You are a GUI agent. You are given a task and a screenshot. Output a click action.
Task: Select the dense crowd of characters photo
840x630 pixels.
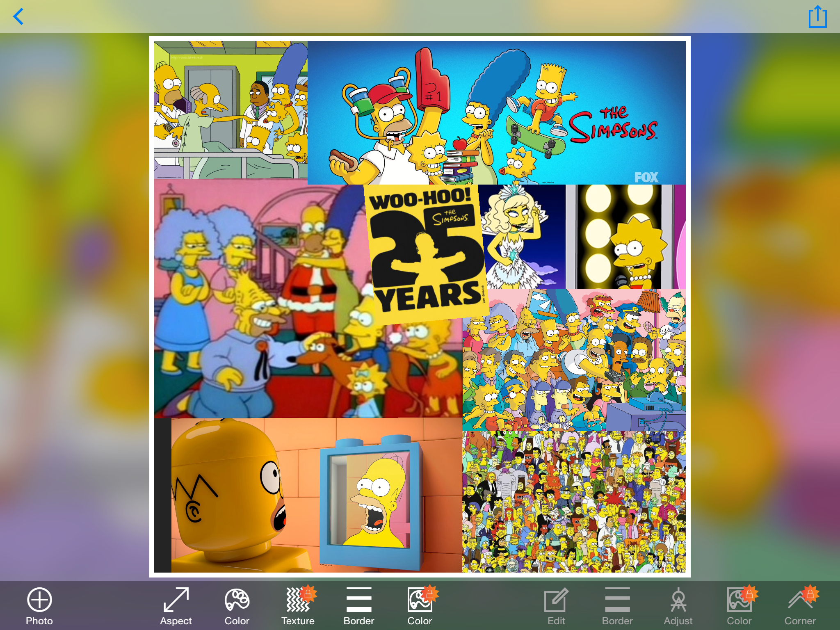[x=574, y=501]
